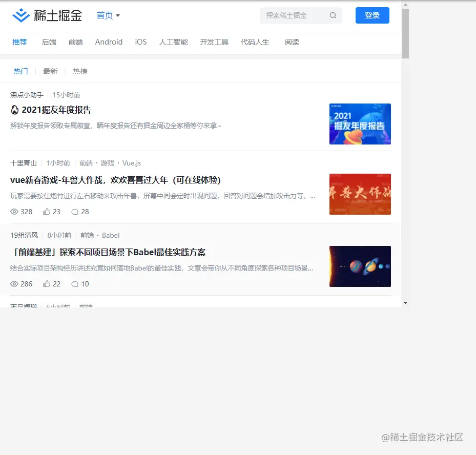Select the 推荐 category tab

(x=19, y=42)
